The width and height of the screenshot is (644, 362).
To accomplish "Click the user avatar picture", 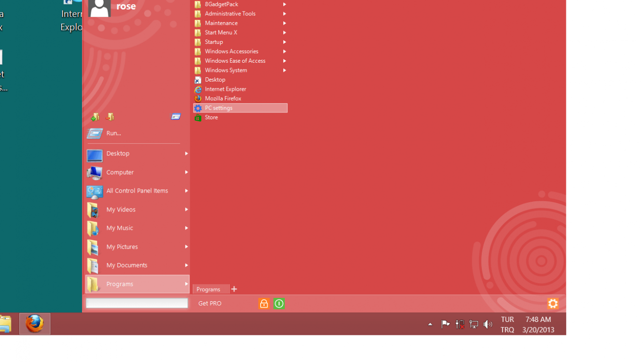I will 99,8.
